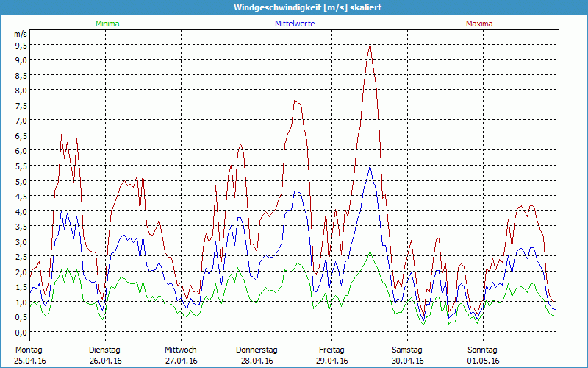The width and height of the screenshot is (588, 368).
Task: Click the 3,5 axis value
Action: pyautogui.click(x=21, y=227)
